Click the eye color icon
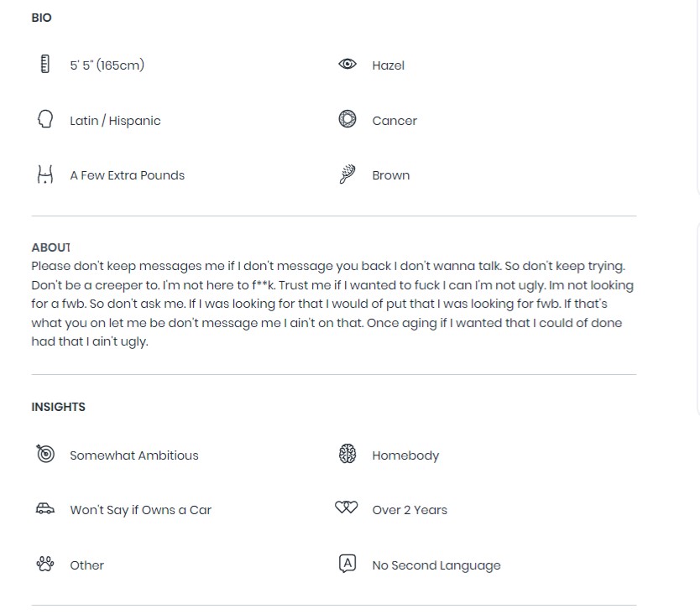This screenshot has width=700, height=614. tap(347, 64)
